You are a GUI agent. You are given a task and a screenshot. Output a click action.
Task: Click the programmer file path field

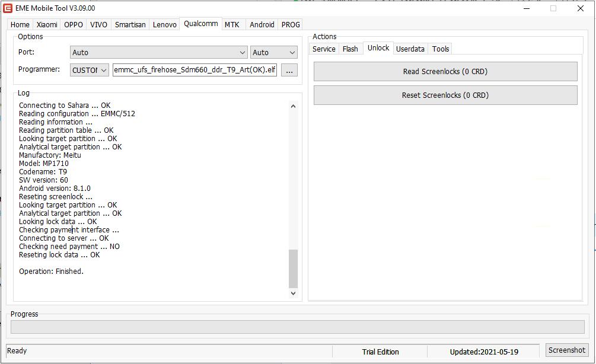[x=195, y=71]
